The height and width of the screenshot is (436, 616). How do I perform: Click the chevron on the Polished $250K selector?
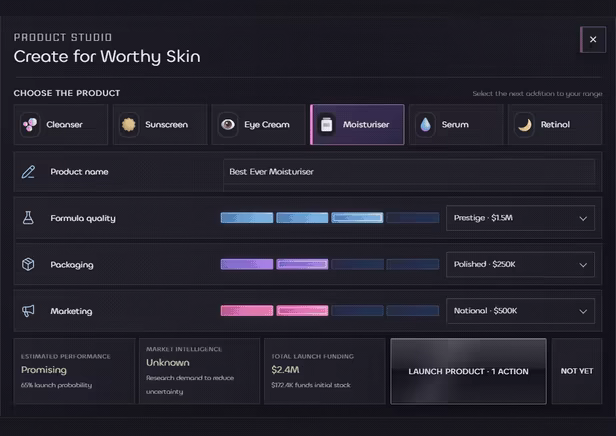click(x=583, y=265)
